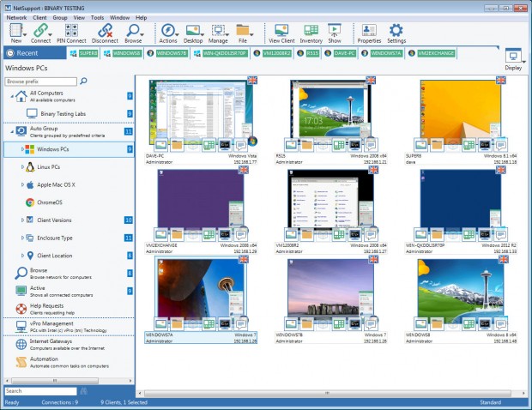
Task: Select the Active connected computers item
Action: point(69,291)
